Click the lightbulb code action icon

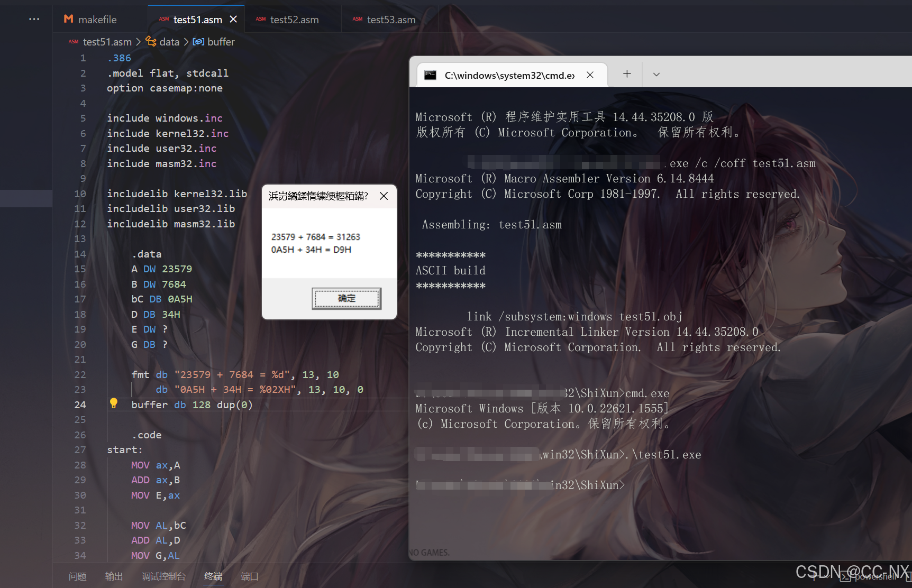coord(114,403)
